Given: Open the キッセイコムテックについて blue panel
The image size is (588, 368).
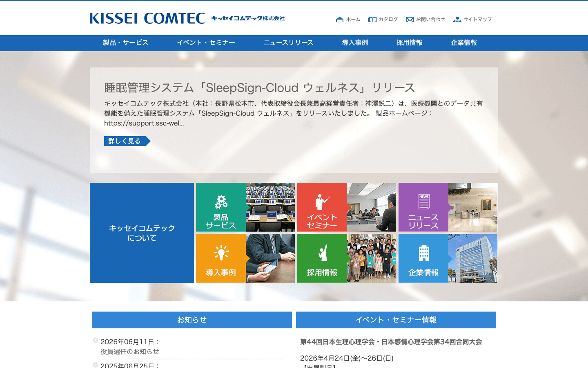Looking at the screenshot, I should click(142, 233).
